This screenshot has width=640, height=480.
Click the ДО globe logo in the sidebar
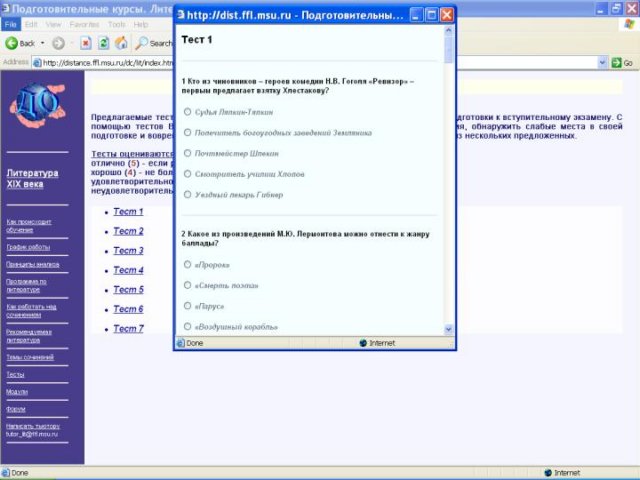pos(38,105)
